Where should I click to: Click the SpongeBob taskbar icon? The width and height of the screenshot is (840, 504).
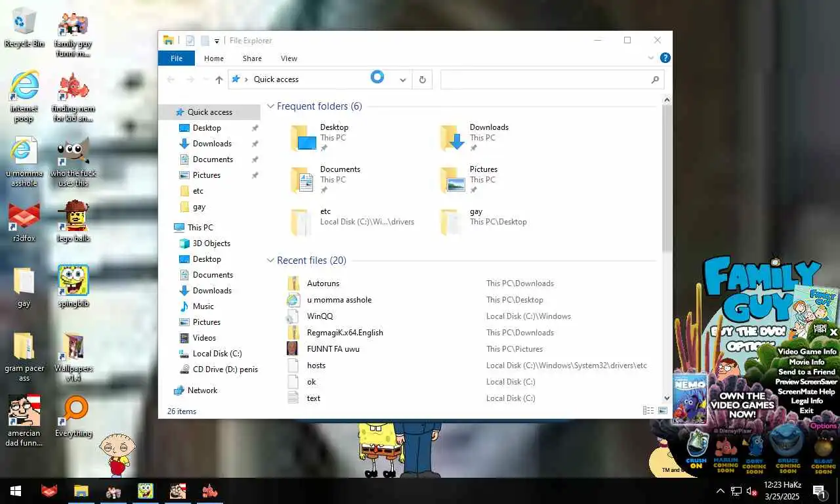(145, 491)
